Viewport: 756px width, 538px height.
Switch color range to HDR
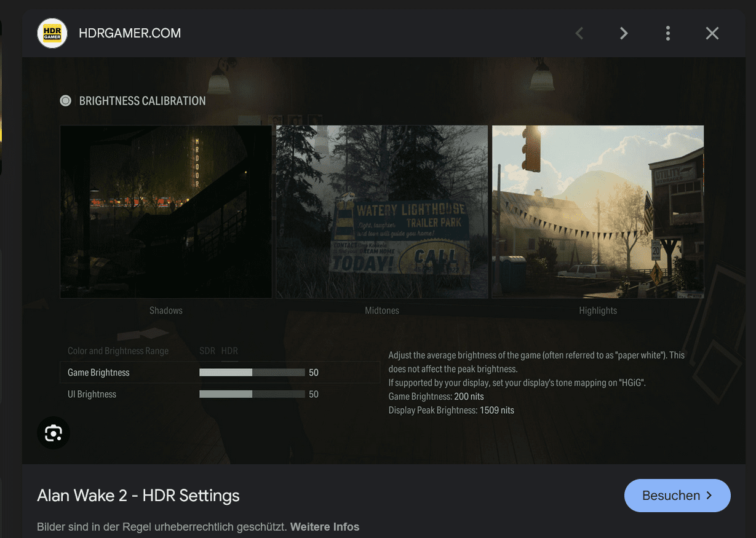click(229, 350)
